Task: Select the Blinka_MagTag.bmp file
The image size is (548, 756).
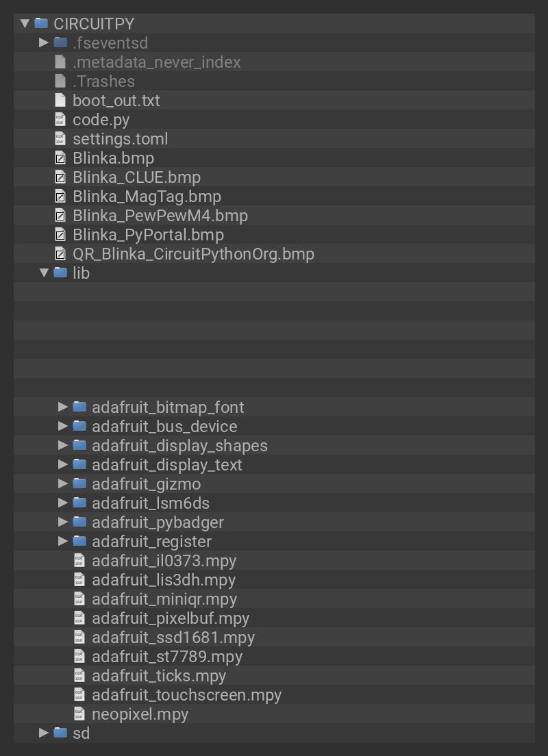Action: click(x=147, y=197)
